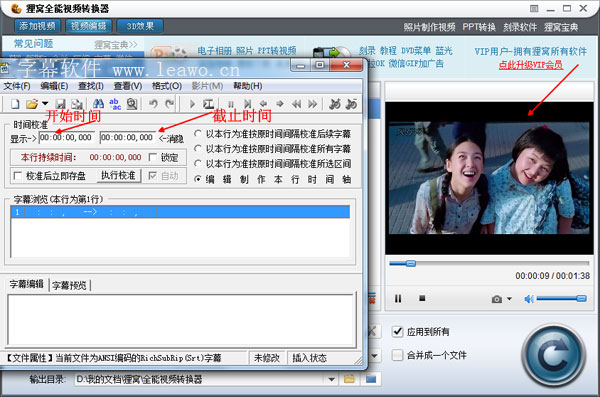Undo last edit with undo arrow
Screen dimensions: 600x397
click(x=153, y=104)
